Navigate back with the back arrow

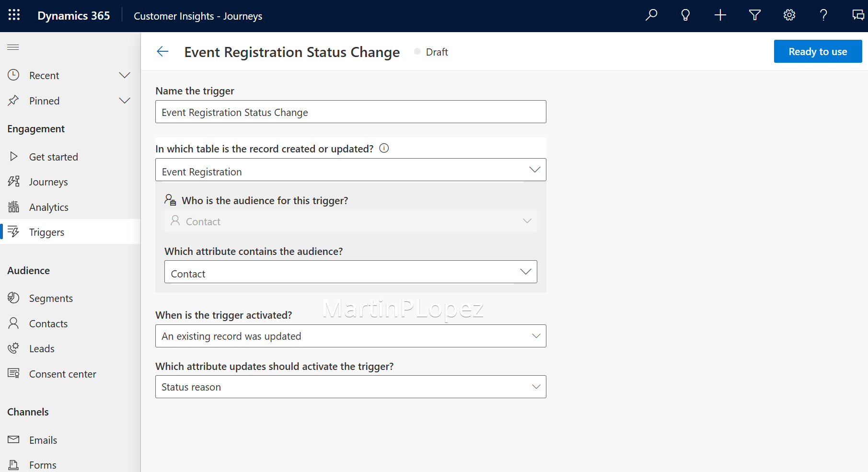tap(162, 51)
